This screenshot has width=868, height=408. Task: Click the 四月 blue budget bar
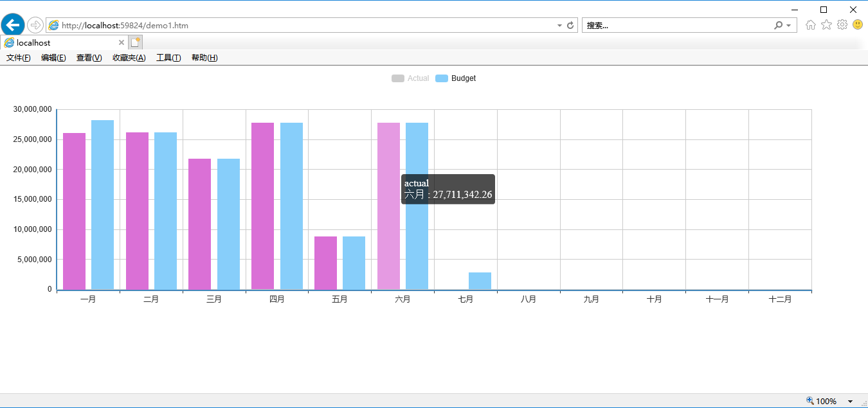pos(291,206)
